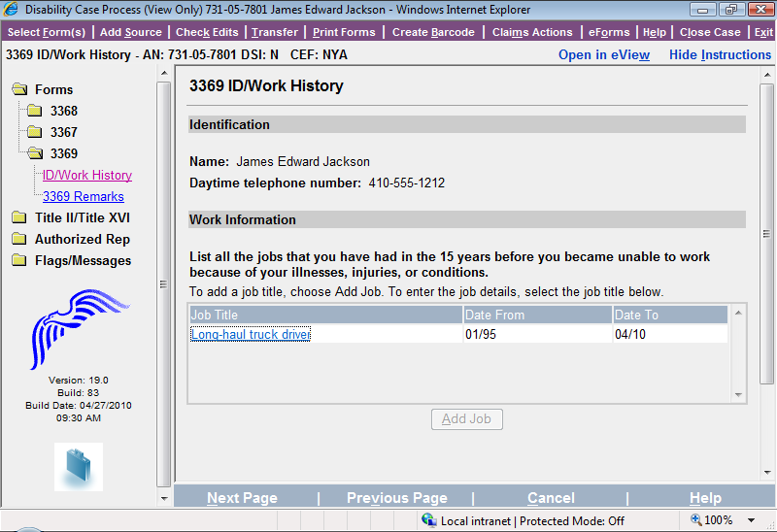The image size is (777, 532).
Task: Click Hide Instructions link
Action: pyautogui.click(x=720, y=54)
